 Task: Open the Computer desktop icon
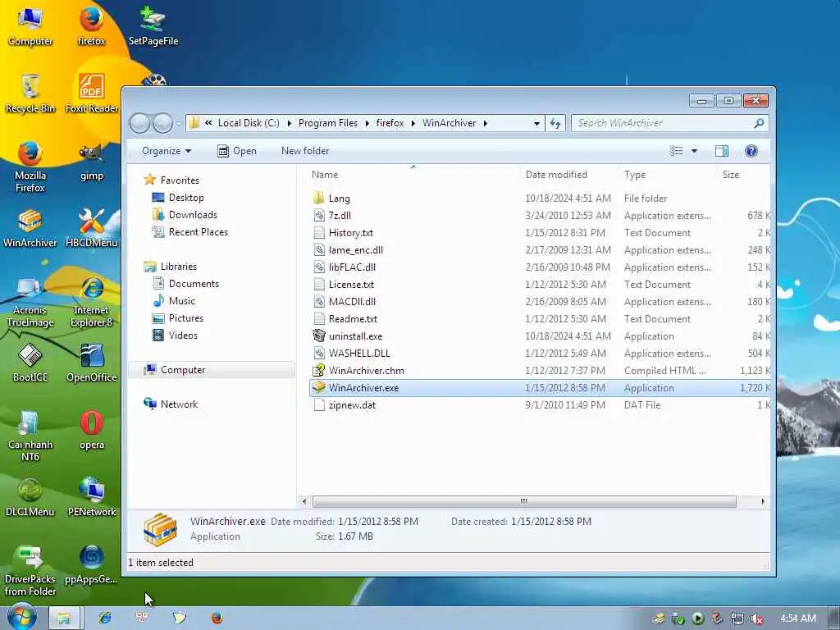(30, 25)
